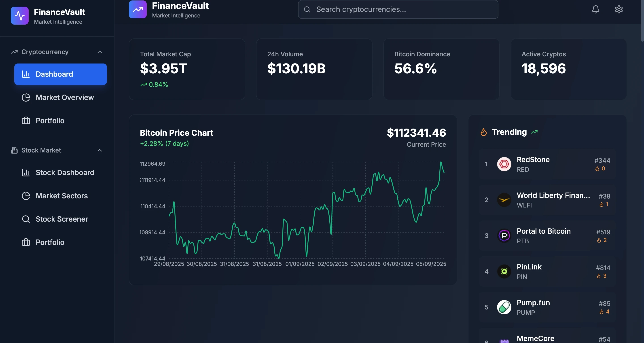Click the notification bell icon
This screenshot has height=343, width=644.
[595, 9]
